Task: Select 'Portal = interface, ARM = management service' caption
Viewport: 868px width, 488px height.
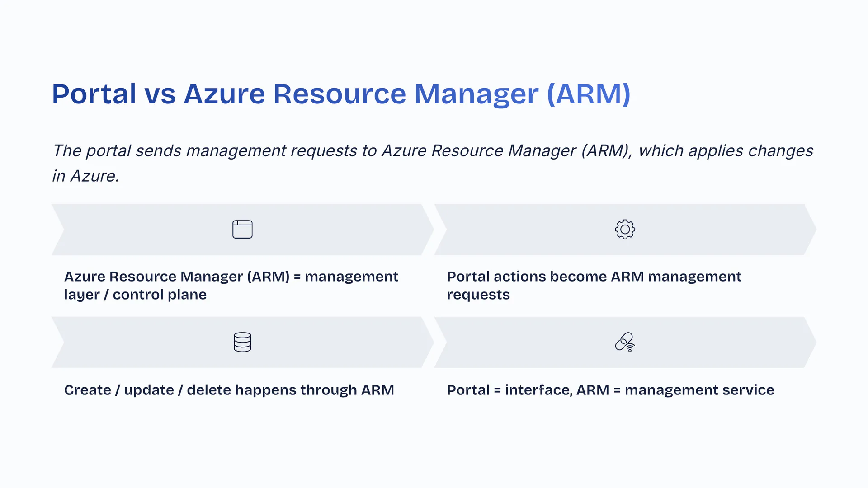Action: click(610, 390)
